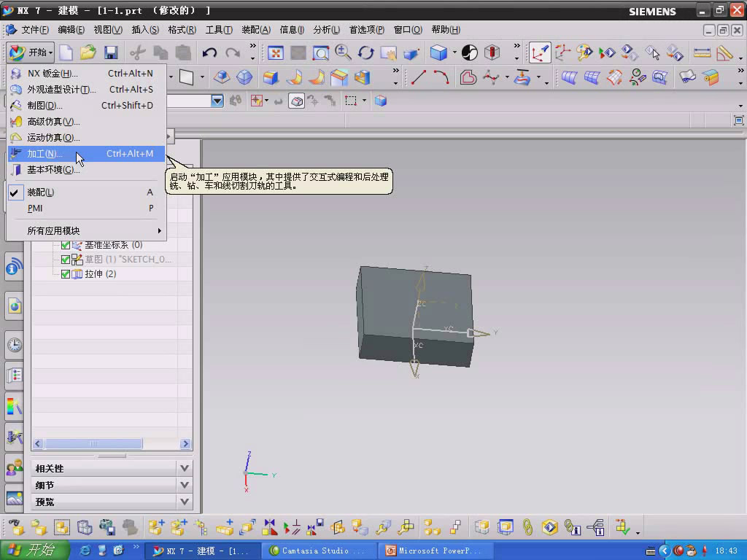Screen dimensions: 747x560
Task: Click the NX 7 taskbar button
Action: 202,551
